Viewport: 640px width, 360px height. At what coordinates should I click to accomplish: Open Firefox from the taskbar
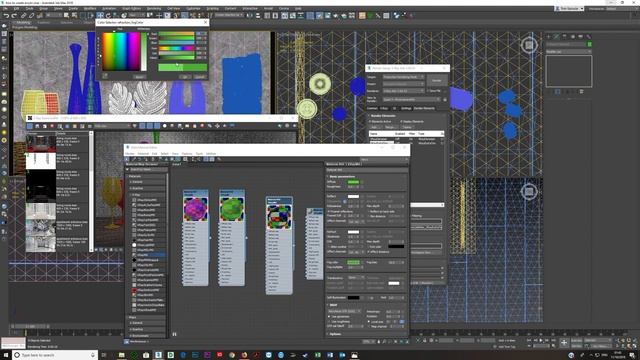(x=244, y=355)
